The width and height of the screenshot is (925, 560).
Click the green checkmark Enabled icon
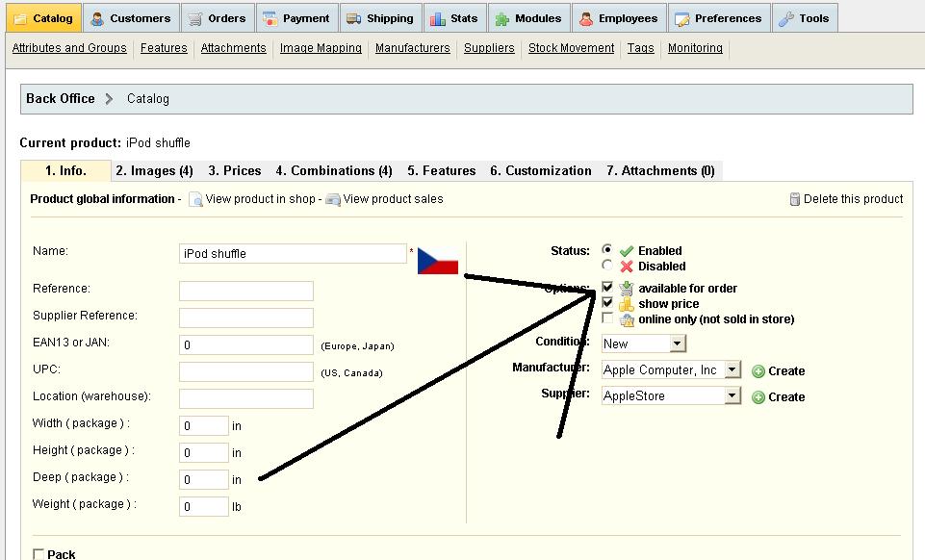click(627, 251)
